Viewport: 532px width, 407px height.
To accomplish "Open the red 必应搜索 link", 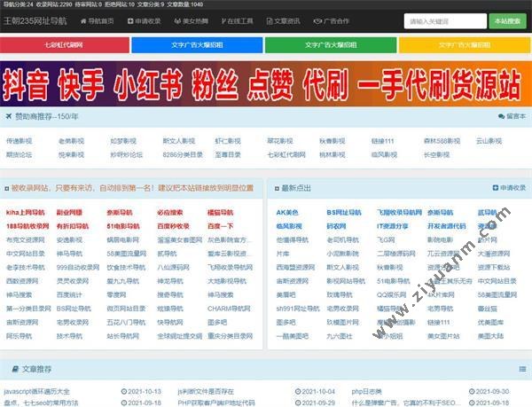I will click(170, 213).
